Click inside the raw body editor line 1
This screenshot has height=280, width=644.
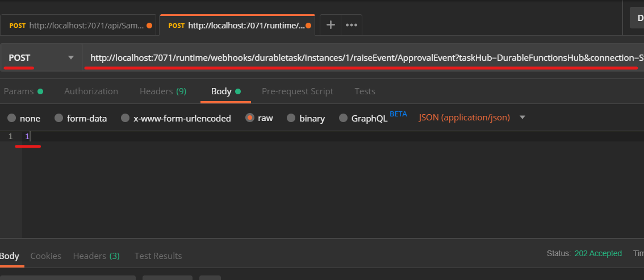tap(333, 136)
